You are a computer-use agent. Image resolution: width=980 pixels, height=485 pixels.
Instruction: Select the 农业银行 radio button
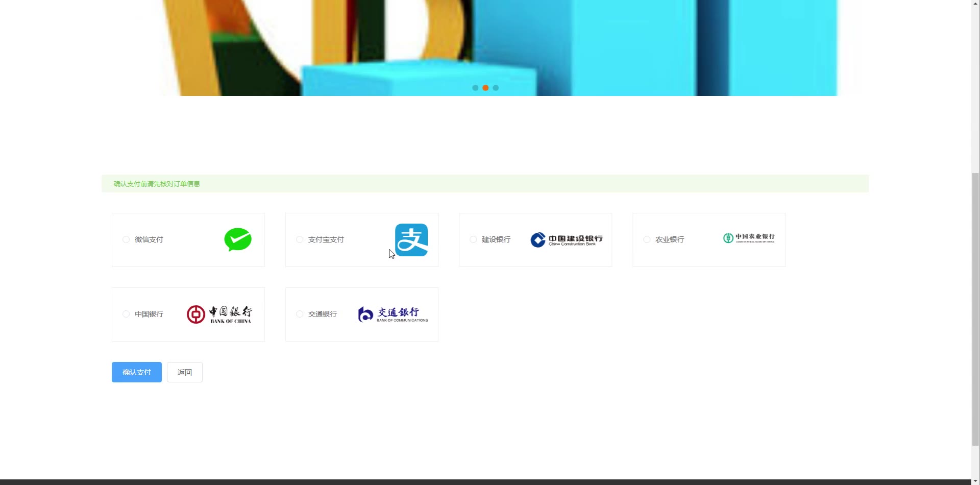[647, 239]
